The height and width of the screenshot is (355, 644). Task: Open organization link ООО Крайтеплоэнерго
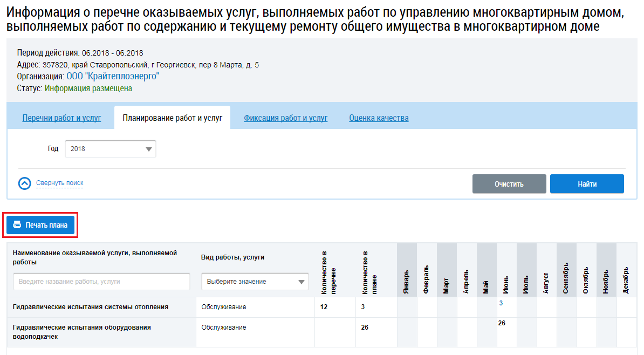pyautogui.click(x=113, y=77)
